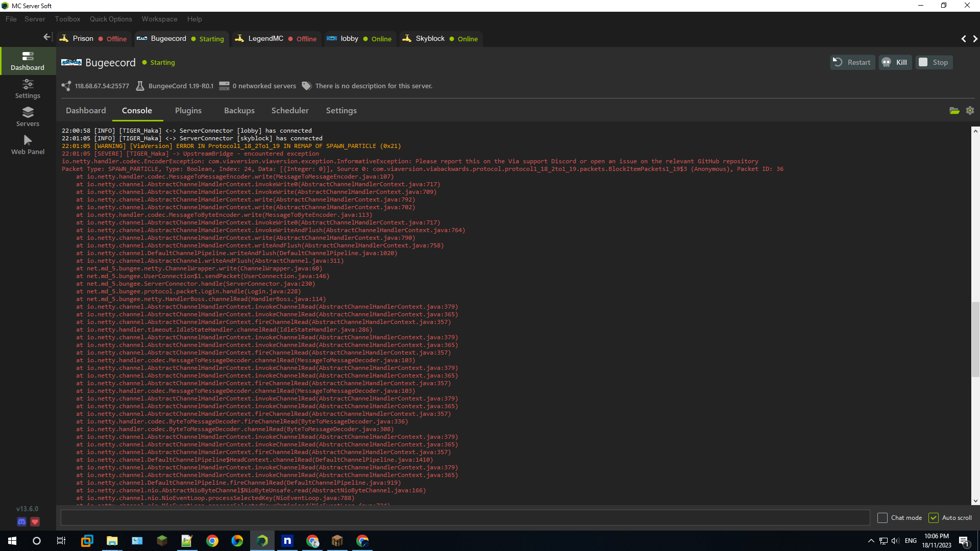The height and width of the screenshot is (551, 980).
Task: Click the console vertical scrollbar thumb
Action: click(975, 339)
